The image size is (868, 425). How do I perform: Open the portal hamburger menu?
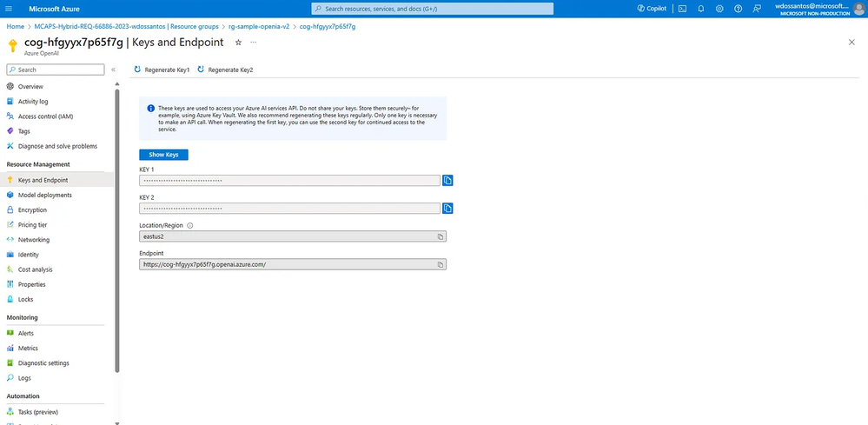9,9
